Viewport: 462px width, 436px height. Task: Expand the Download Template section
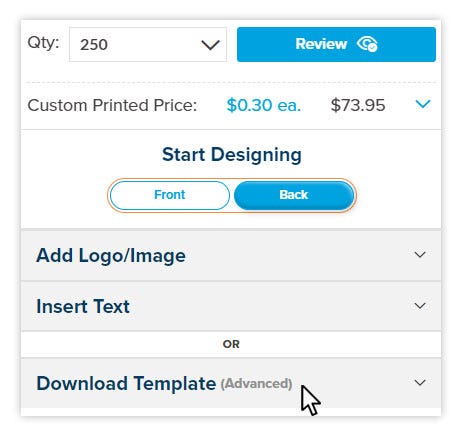click(x=231, y=383)
